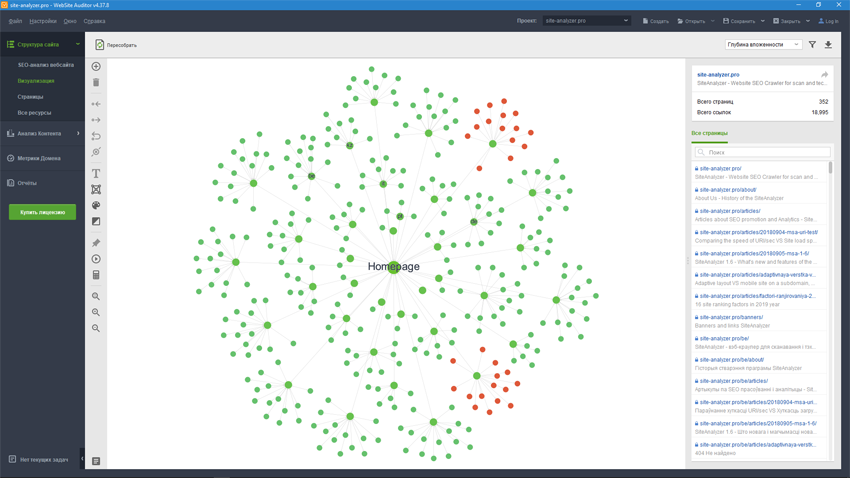Image resolution: width=850 pixels, height=478 pixels.
Task: Select Визуализация in sidebar
Action: click(x=36, y=81)
